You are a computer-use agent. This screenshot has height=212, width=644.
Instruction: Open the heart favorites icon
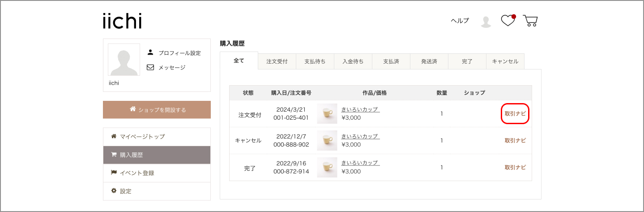508,21
